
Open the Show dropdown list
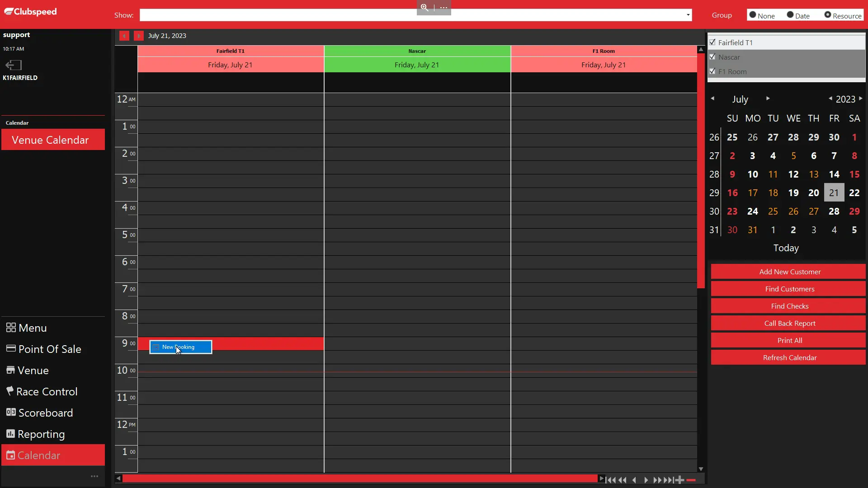coord(688,15)
